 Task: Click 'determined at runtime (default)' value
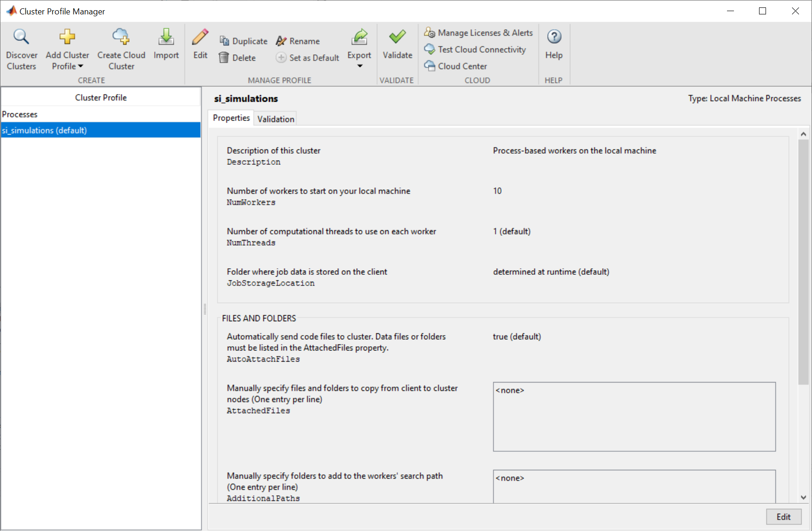click(551, 272)
